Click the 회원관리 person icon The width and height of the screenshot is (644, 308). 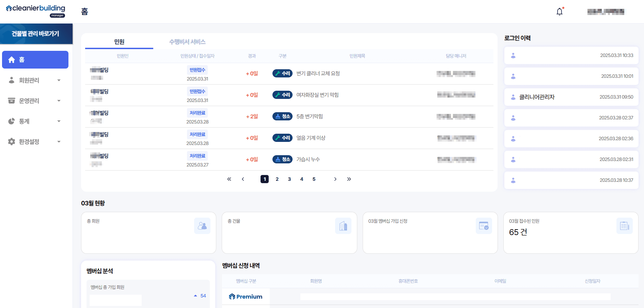pyautogui.click(x=11, y=80)
